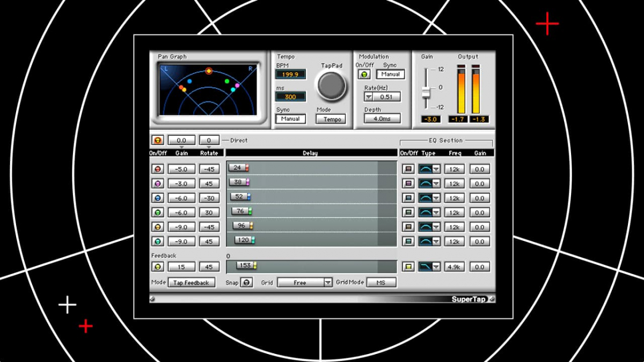644x362 pixels.
Task: Click the TapPad round button
Action: pyautogui.click(x=331, y=85)
